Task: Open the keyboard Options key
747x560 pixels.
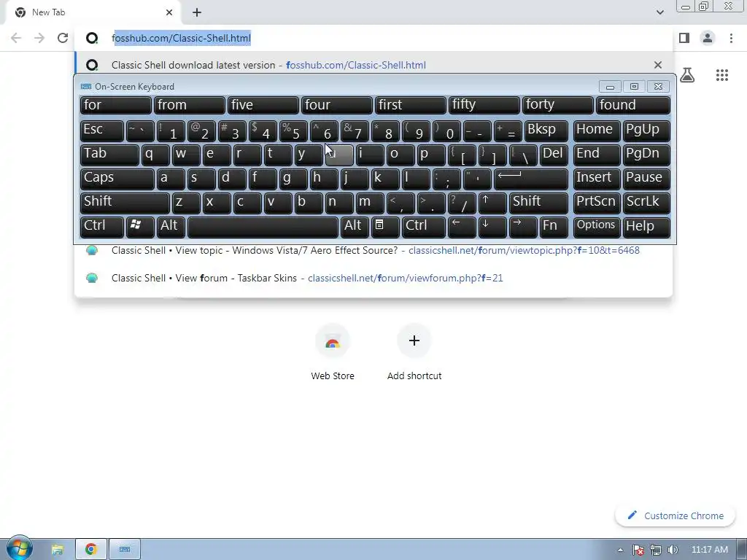Action: (x=597, y=227)
